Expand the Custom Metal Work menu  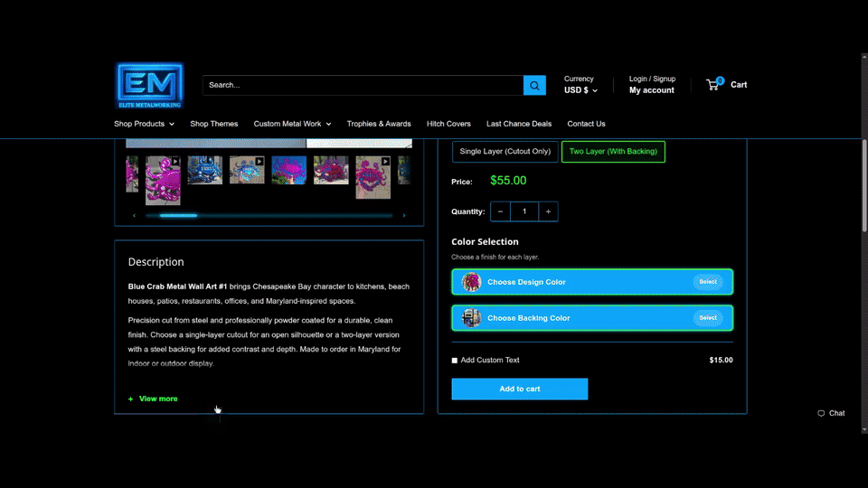[x=292, y=124]
